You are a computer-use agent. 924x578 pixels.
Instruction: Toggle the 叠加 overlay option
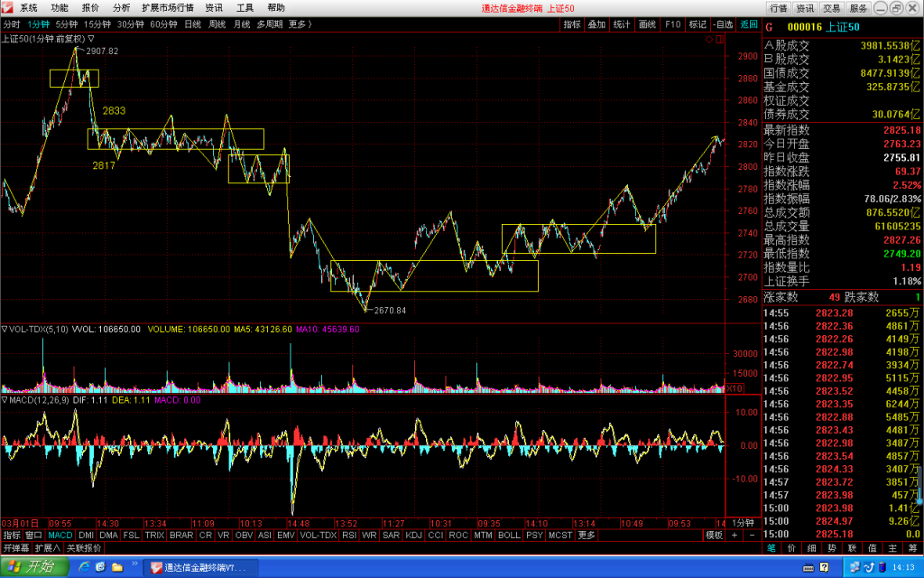(x=597, y=24)
